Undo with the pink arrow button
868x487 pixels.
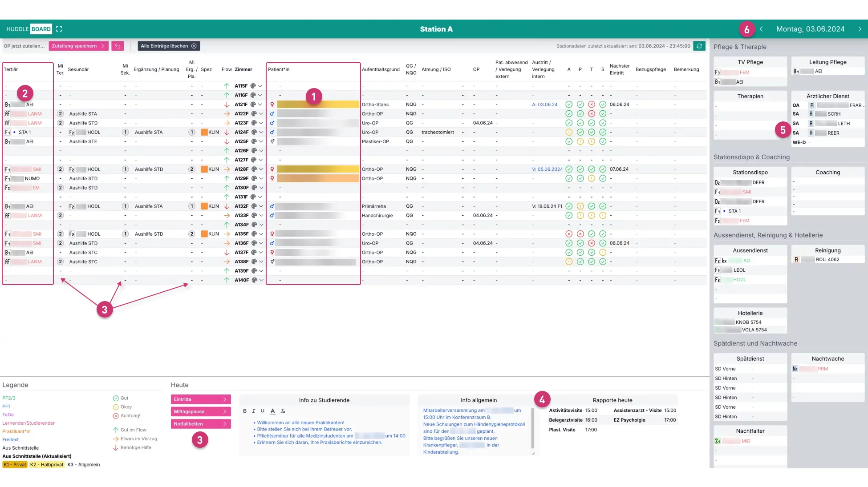[118, 46]
